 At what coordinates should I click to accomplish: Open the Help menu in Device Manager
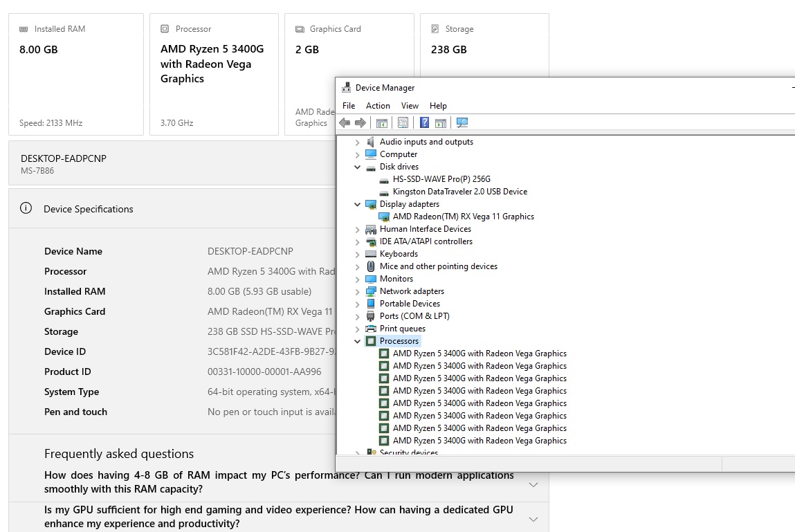(x=438, y=105)
